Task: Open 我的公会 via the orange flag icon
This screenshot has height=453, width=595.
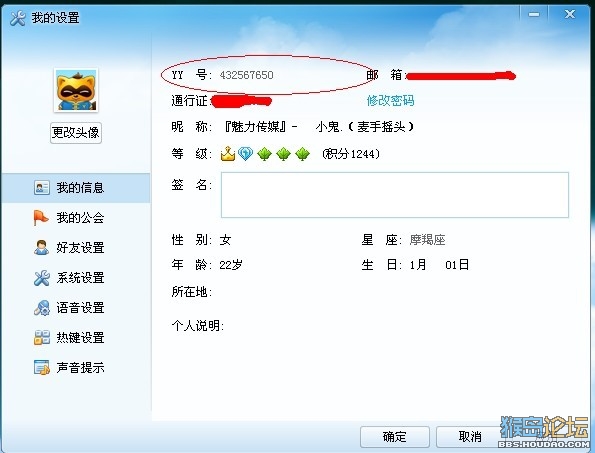Action: tap(41, 217)
